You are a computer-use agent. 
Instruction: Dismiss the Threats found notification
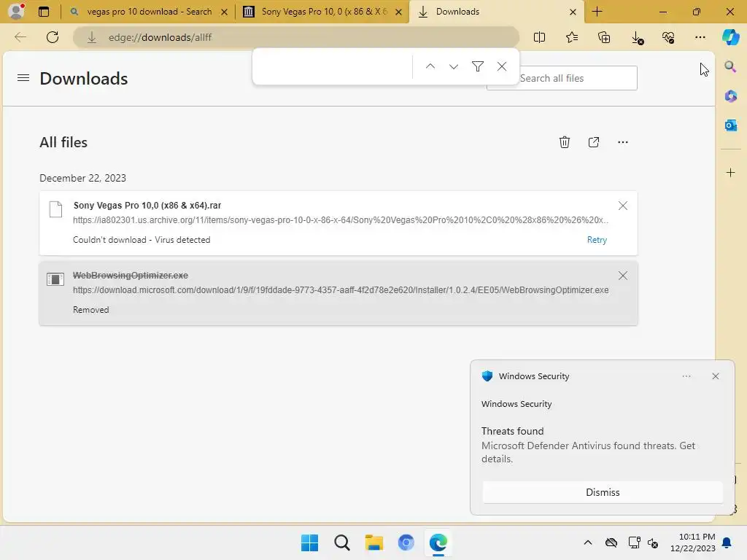click(x=603, y=492)
